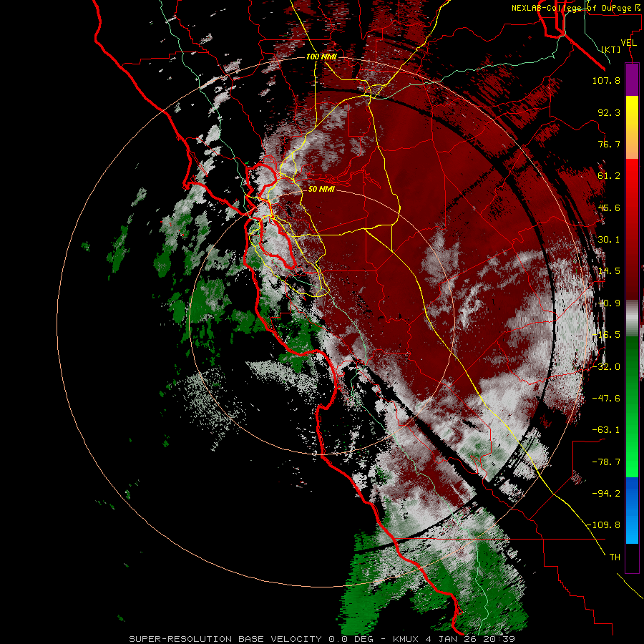Click the -47.6 velocity scale value
The image size is (644, 644).
pyautogui.click(x=606, y=399)
